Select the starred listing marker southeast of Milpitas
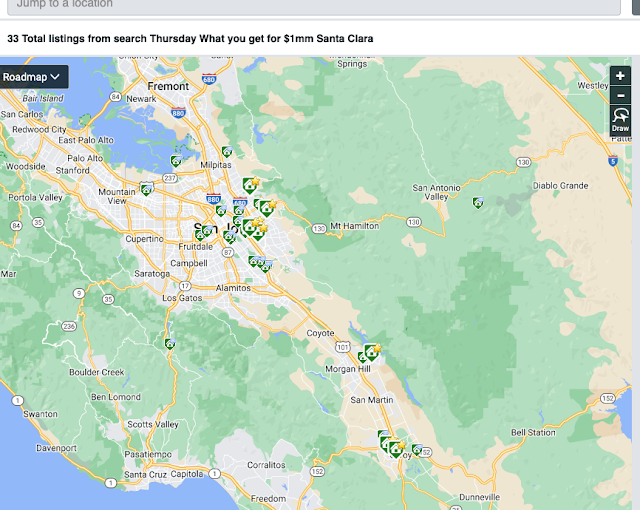The height and width of the screenshot is (510, 640). click(x=250, y=185)
